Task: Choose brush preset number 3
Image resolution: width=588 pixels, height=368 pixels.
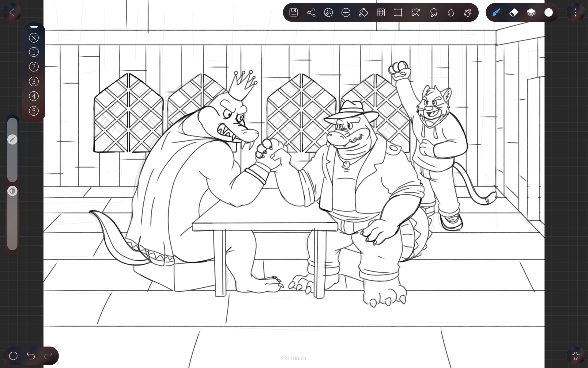Action: coord(34,82)
